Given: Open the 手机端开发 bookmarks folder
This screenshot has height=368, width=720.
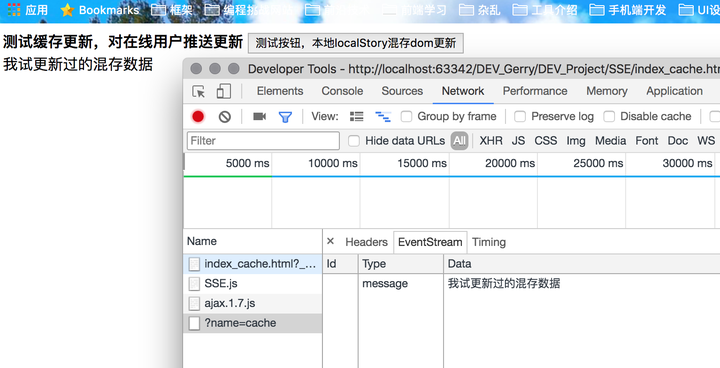Looking at the screenshot, I should [x=628, y=10].
